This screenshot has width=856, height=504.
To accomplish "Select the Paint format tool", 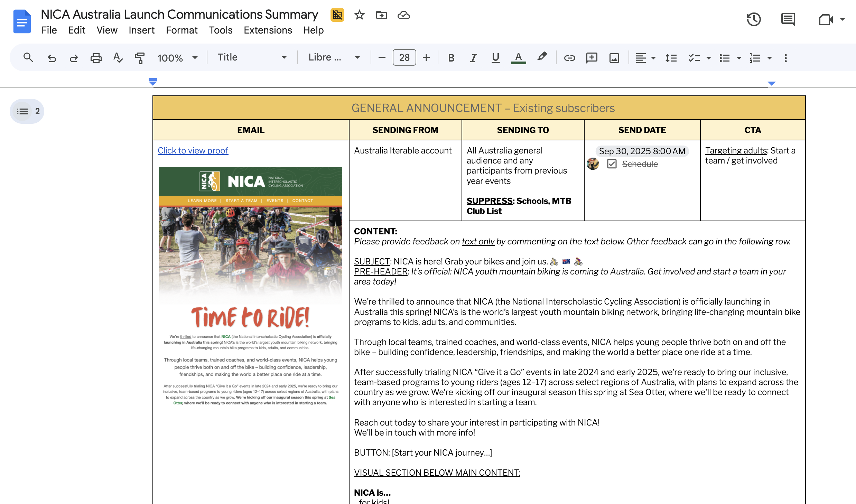I will tap(140, 57).
